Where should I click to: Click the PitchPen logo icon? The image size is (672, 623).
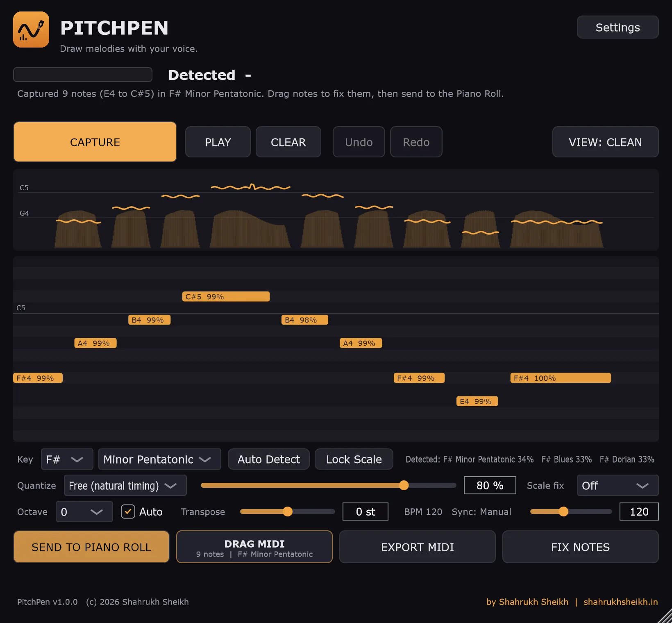[31, 30]
